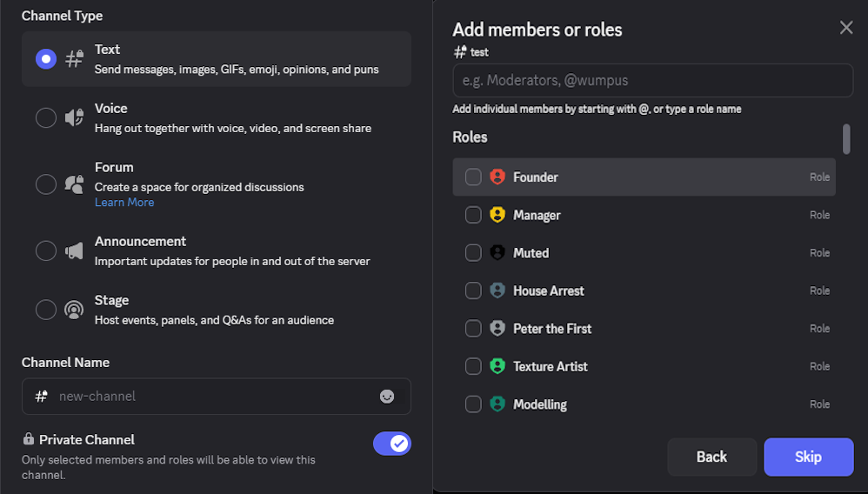Viewport: 868px width, 494px height.
Task: Click the green Texture Artist role icon
Action: point(497,366)
